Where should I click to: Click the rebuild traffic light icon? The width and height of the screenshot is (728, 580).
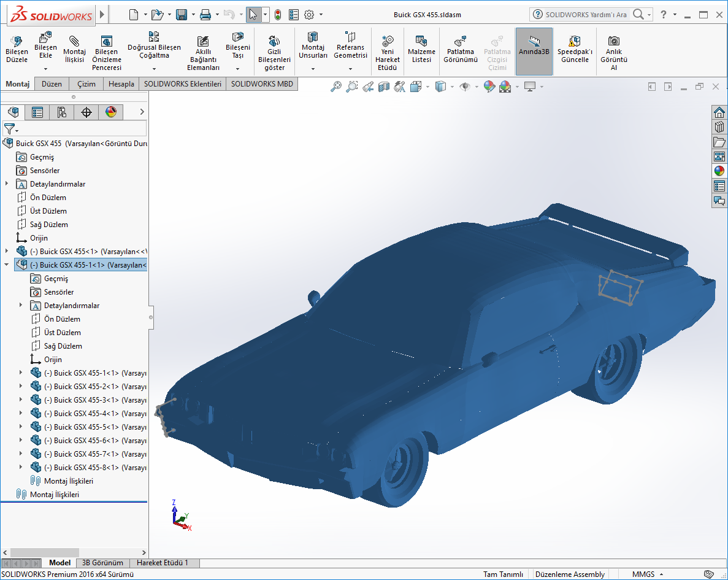tap(278, 15)
